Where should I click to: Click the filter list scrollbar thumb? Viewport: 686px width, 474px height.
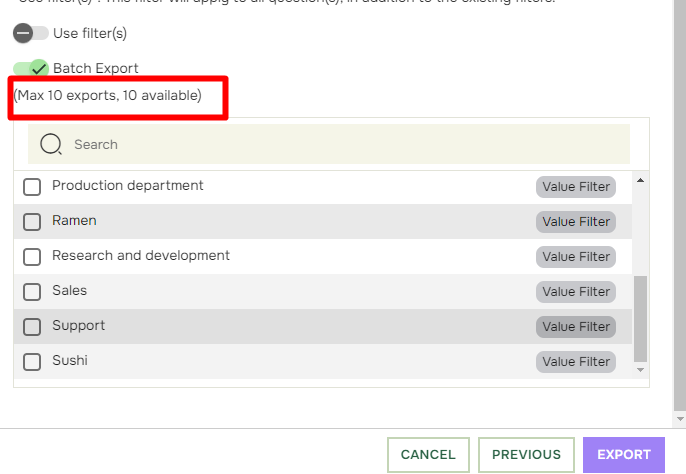click(x=640, y=319)
